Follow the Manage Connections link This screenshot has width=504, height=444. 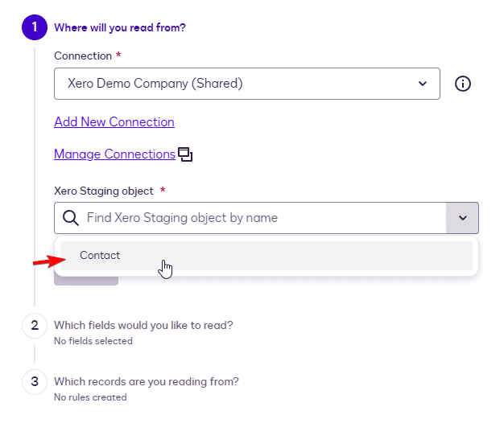pos(114,154)
